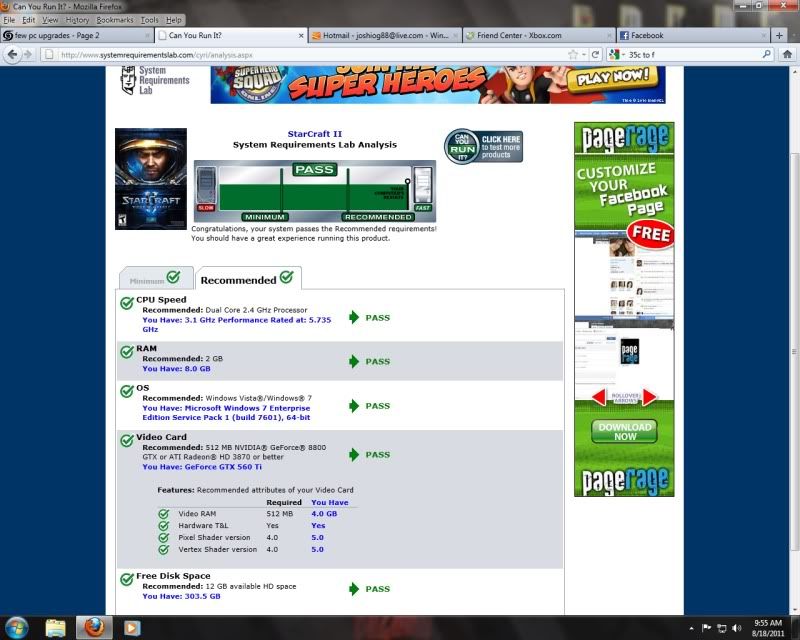The image size is (800, 640).
Task: Open the Help menu
Action: pyautogui.click(x=173, y=20)
